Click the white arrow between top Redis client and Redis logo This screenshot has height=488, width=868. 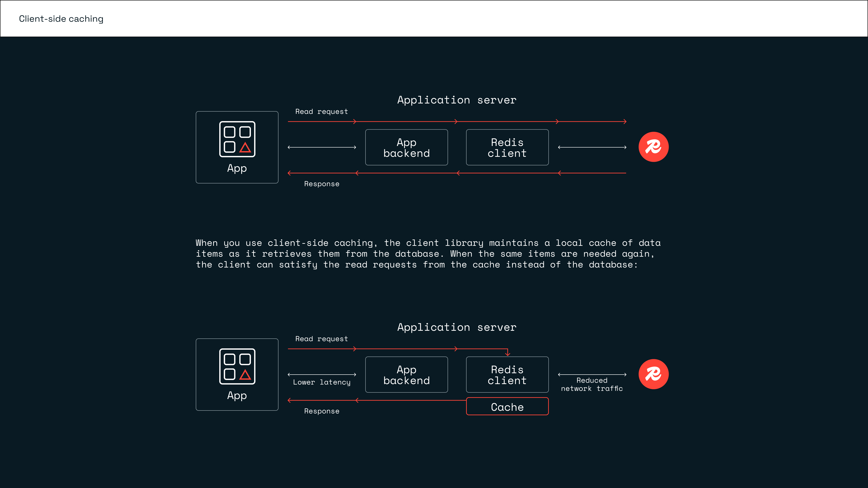point(592,147)
